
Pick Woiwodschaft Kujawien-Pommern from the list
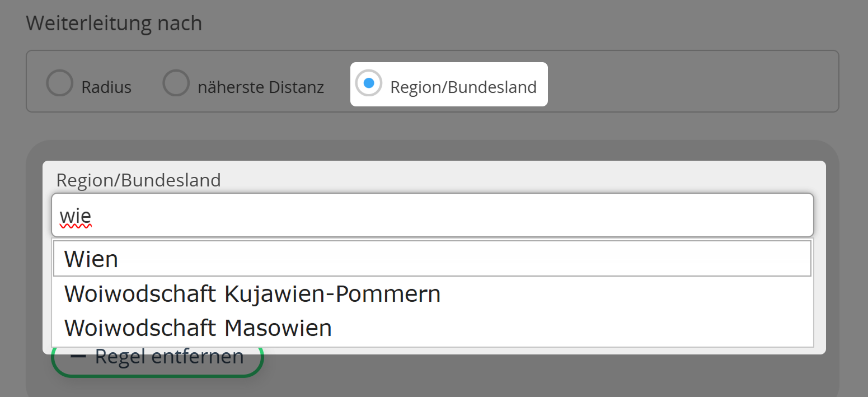252,293
